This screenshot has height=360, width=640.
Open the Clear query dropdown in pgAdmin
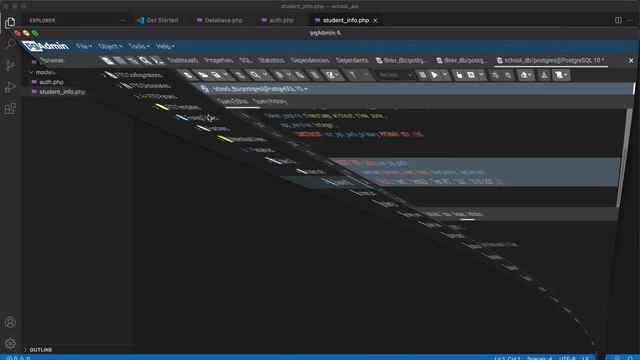pos(526,75)
